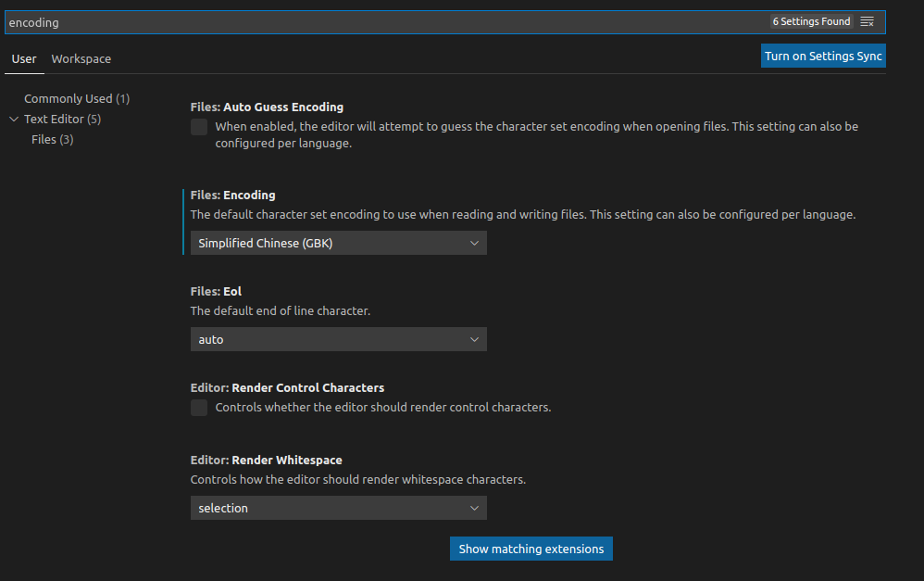Switch to the Workspace settings tab

coord(81,59)
